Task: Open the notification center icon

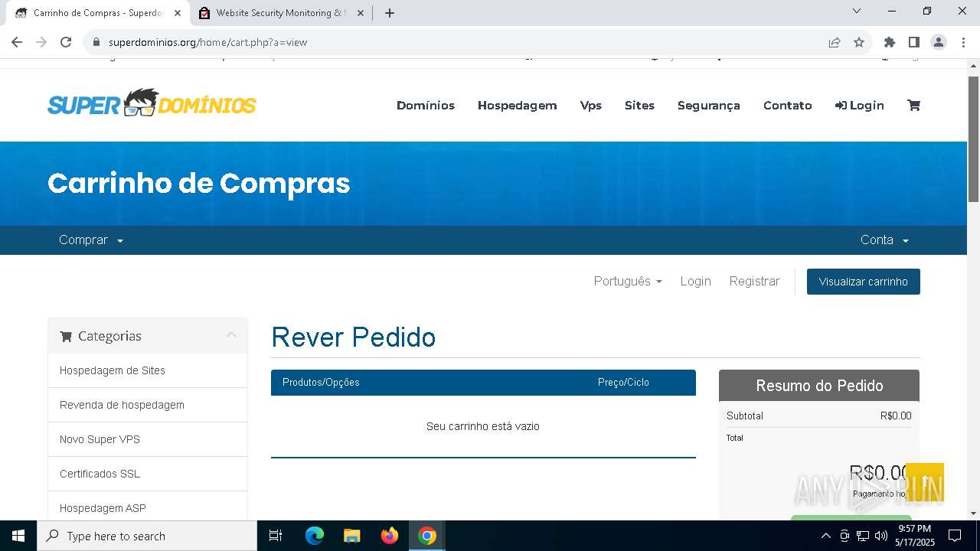Action: pos(955,536)
